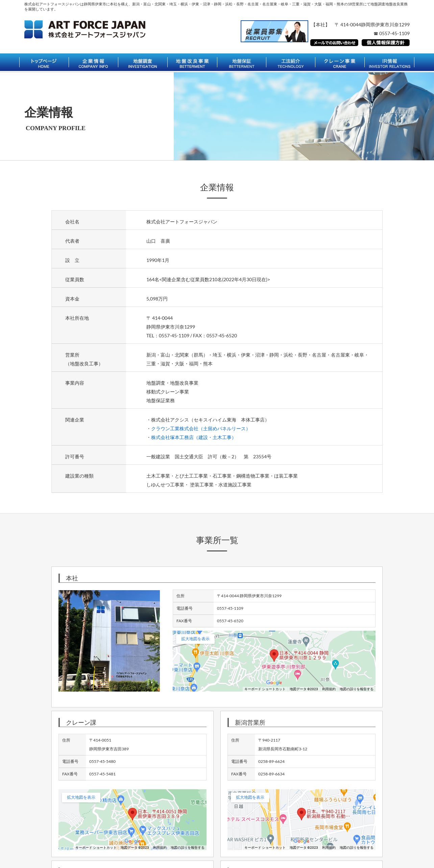
Task: Click 長岡市場食堂 restaurant marker
Action: click(x=347, y=827)
